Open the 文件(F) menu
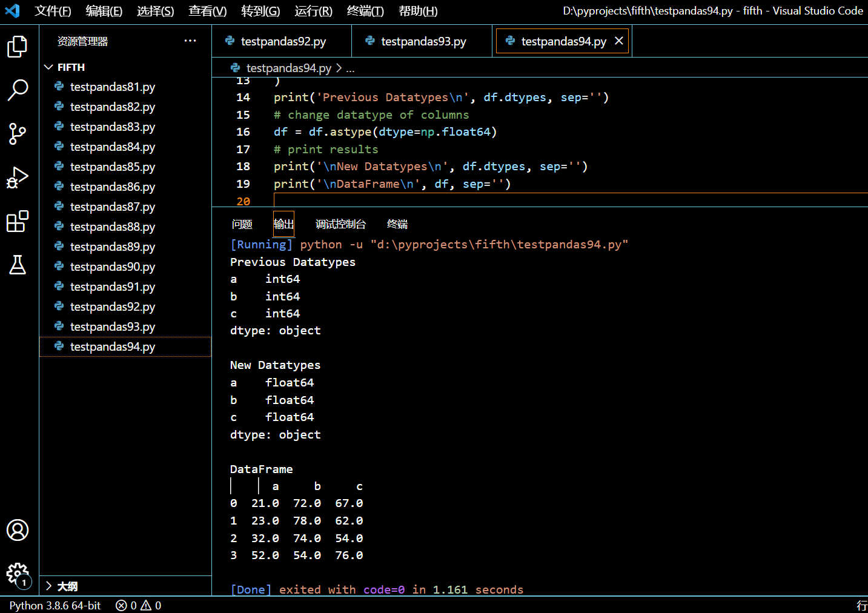 click(x=53, y=11)
